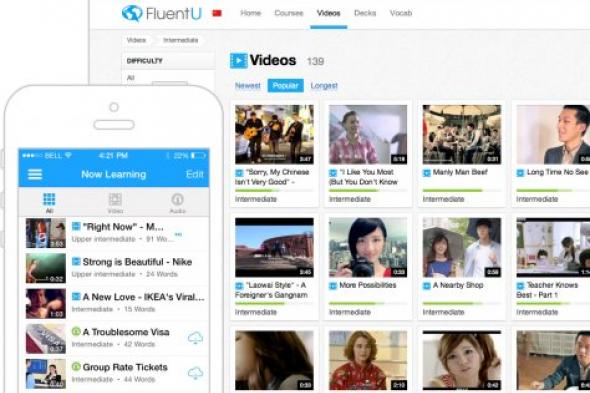Select the All grid icon tab
This screenshot has height=393, width=590.
(49, 199)
